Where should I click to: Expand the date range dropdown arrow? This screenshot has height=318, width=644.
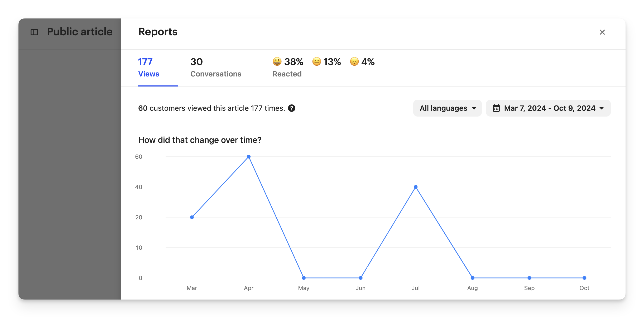[x=602, y=108]
